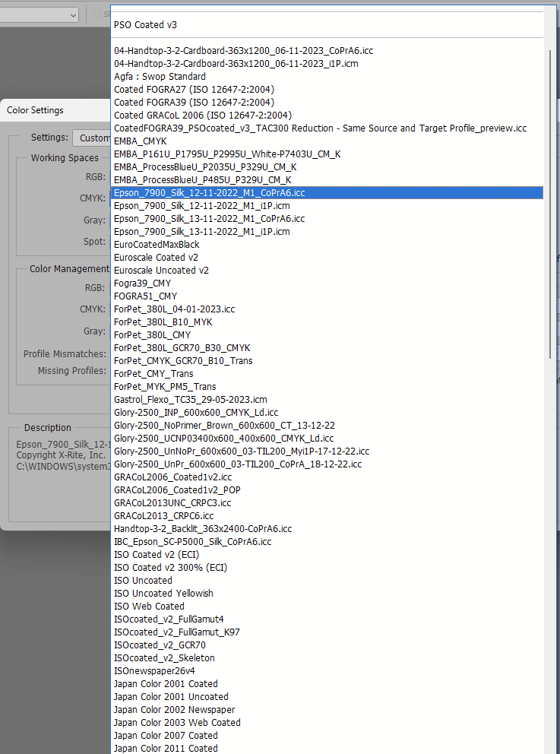The height and width of the screenshot is (754, 560).
Task: Pick Coated GRACoL 2006 profile
Action: point(327,116)
